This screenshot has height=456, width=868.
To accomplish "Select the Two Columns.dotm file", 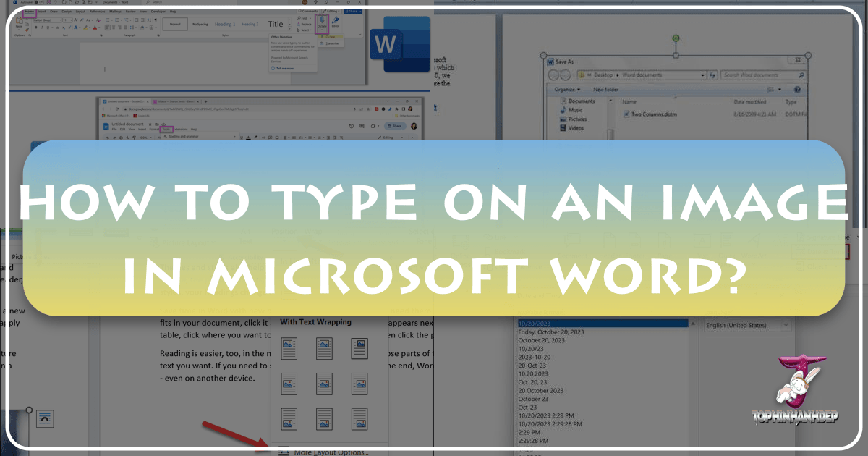I will click(653, 114).
